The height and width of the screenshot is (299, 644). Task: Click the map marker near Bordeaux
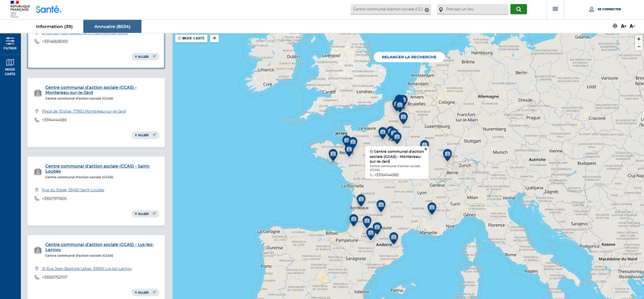(361, 200)
